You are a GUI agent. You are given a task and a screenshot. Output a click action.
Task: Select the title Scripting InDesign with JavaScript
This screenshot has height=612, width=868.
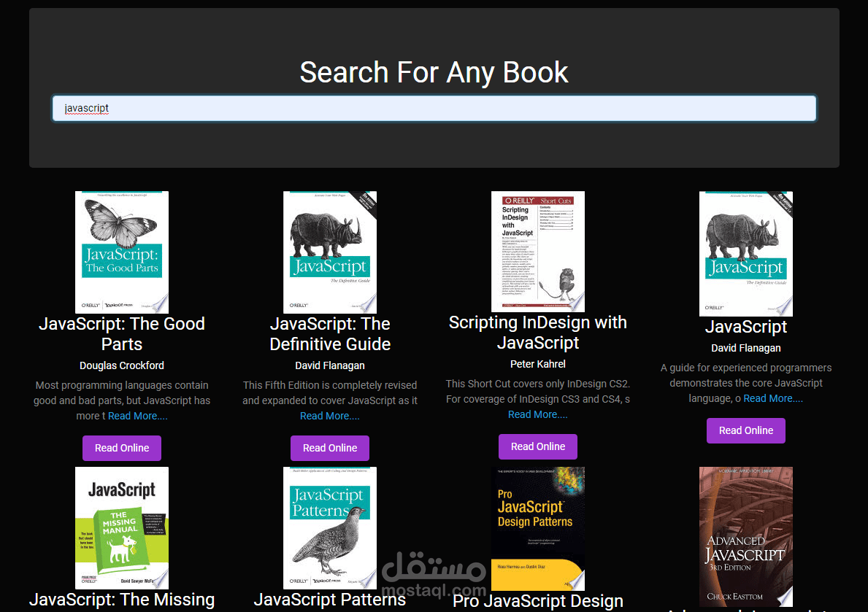[538, 333]
